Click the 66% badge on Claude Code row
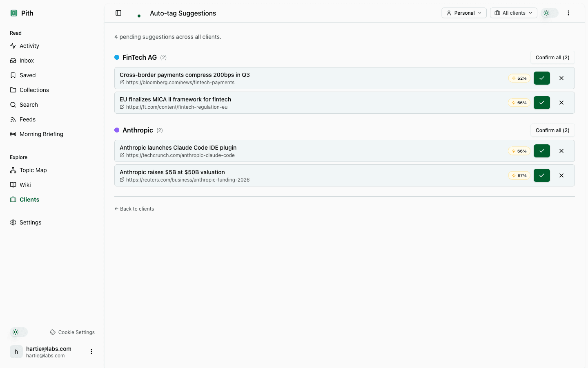 tap(519, 151)
